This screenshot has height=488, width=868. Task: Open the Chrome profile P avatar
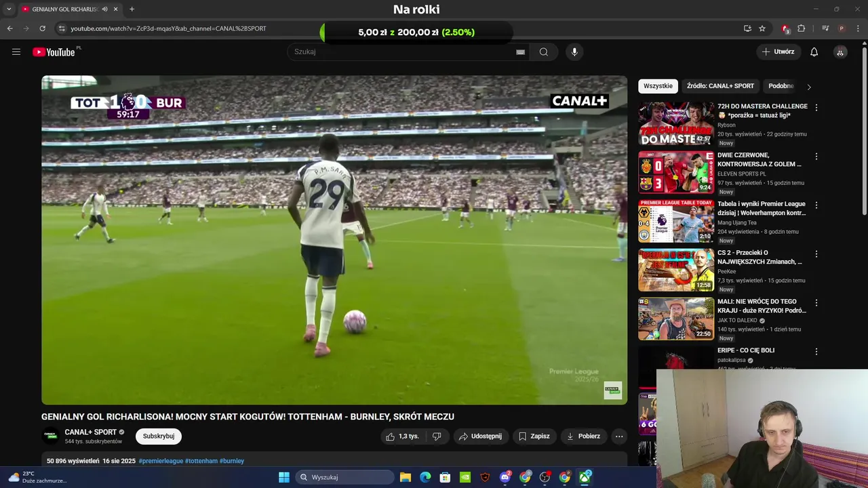842,28
